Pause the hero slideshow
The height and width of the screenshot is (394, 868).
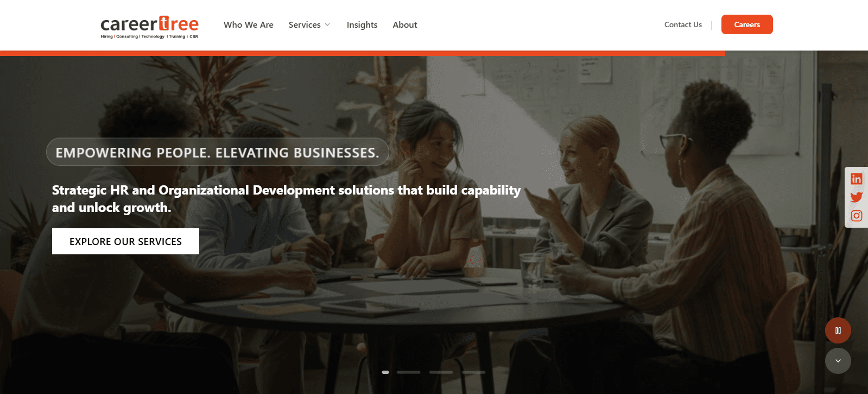838,330
